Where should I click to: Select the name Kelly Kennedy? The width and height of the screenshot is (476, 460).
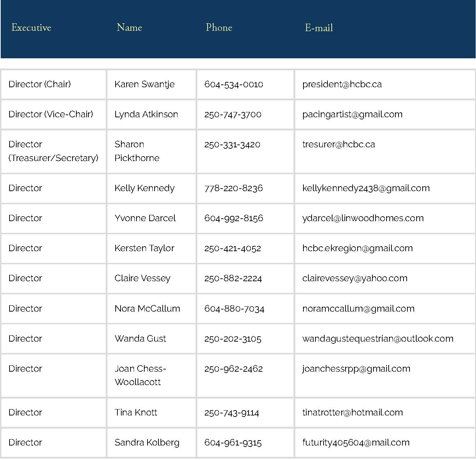point(145,188)
